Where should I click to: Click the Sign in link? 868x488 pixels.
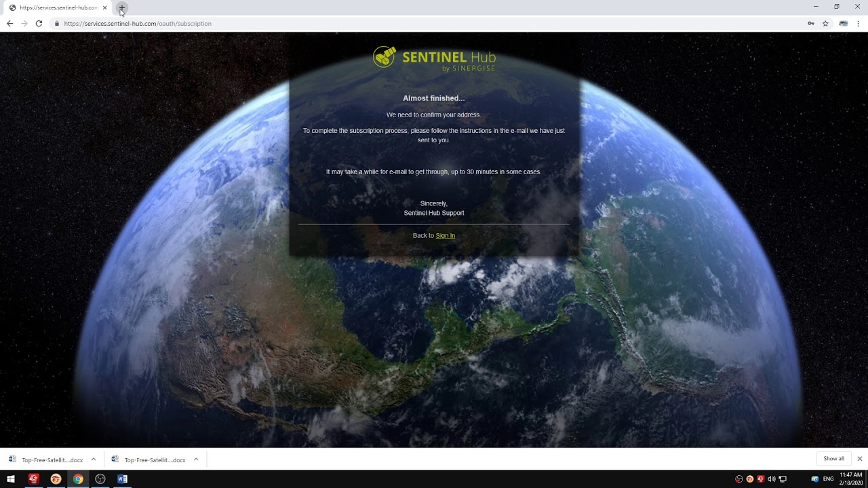coord(446,235)
